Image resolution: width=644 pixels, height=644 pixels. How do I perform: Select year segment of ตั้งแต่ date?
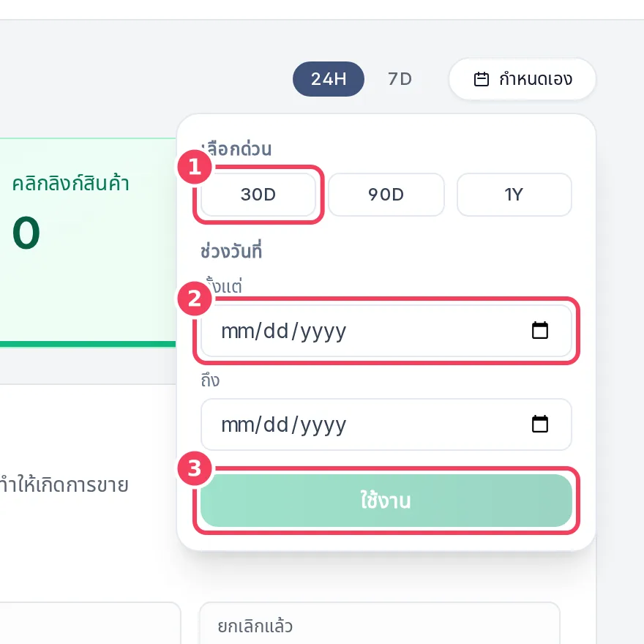pos(323,331)
